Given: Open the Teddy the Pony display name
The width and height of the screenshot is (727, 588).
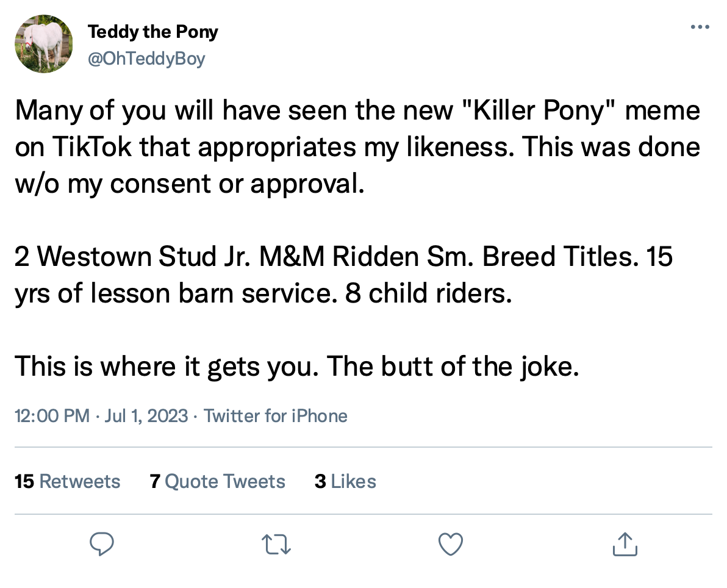Looking at the screenshot, I should point(152,32).
